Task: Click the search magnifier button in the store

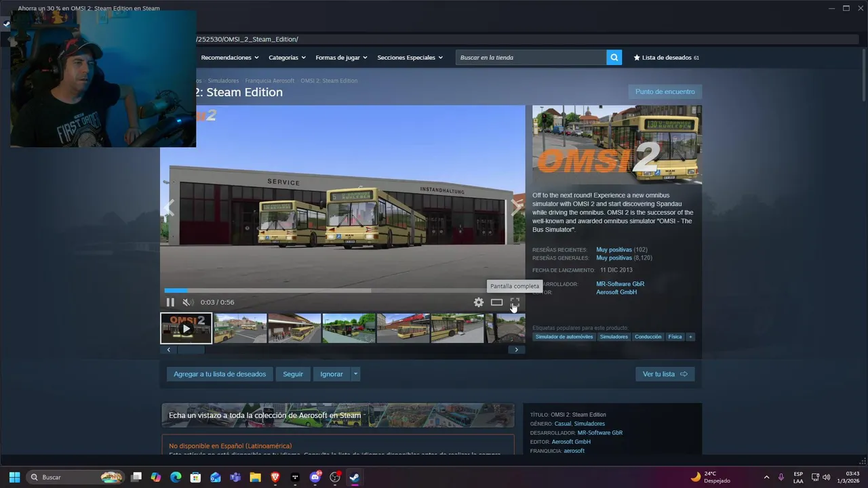Action: click(614, 58)
